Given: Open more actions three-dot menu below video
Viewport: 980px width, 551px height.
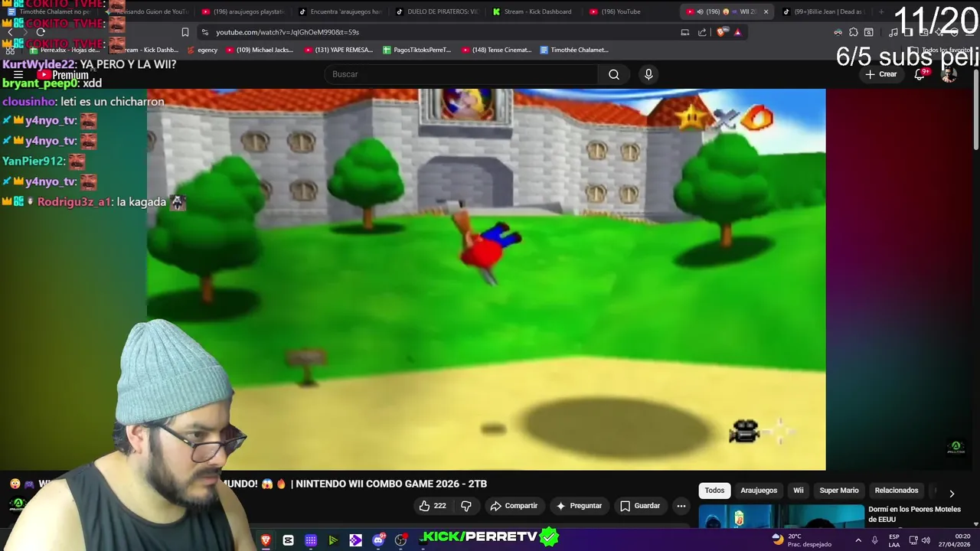Looking at the screenshot, I should pos(681,506).
